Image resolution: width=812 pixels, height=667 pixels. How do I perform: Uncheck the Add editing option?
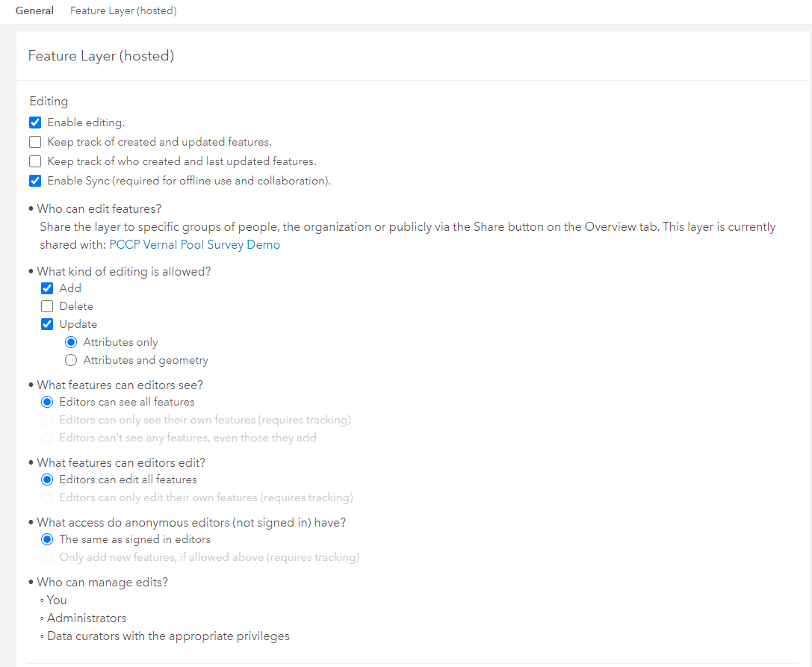(x=47, y=288)
